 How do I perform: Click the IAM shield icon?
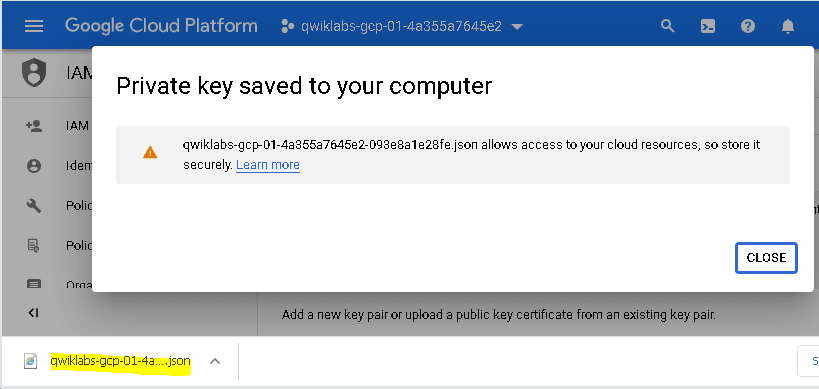point(34,73)
